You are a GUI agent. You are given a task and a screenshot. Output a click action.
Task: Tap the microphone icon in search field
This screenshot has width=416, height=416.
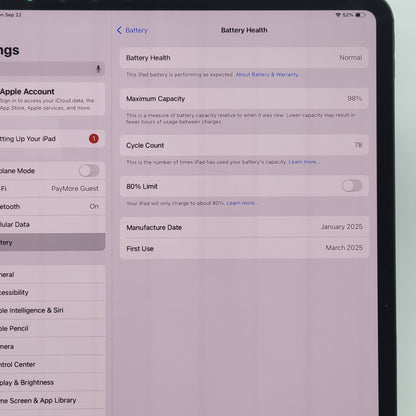pos(98,69)
